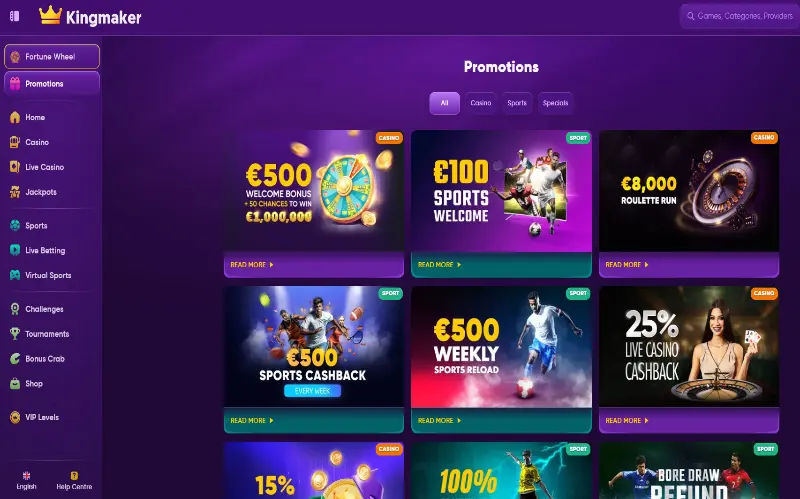This screenshot has width=800, height=499.
Task: Select the Specials filter tab
Action: point(555,103)
